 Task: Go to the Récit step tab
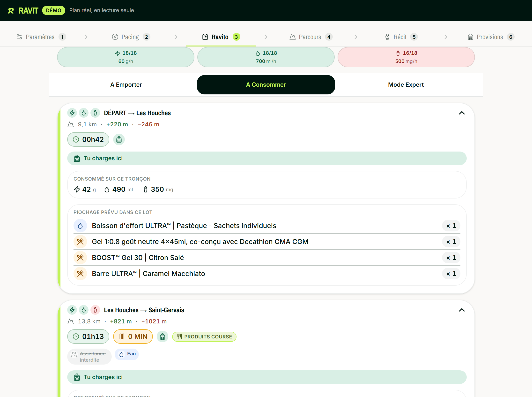(401, 37)
